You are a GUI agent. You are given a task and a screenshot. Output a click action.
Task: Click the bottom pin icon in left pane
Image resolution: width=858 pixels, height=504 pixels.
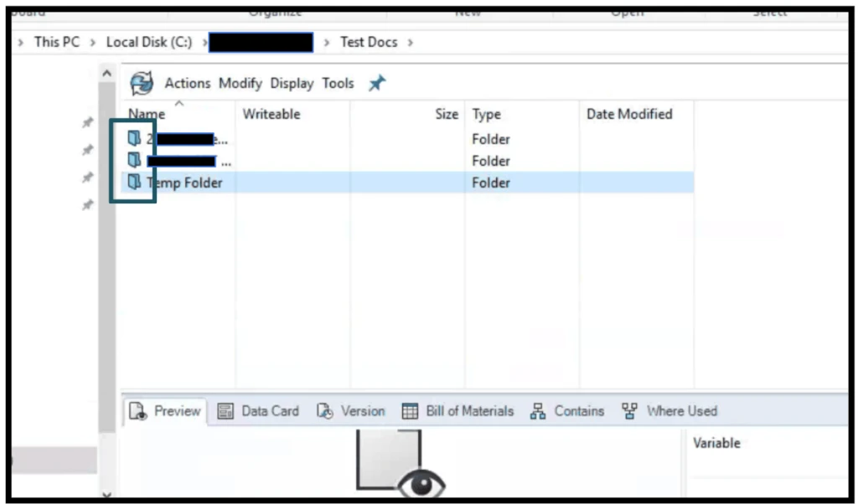click(x=87, y=205)
